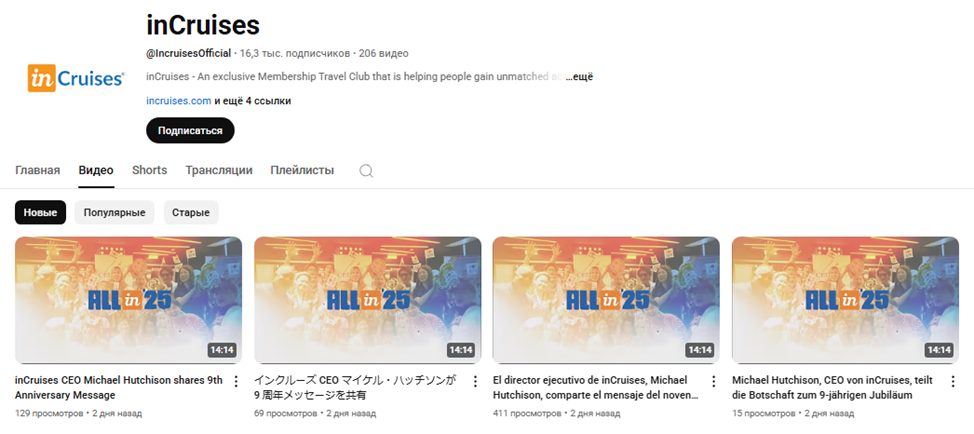Expand channel description with ...ещё

tap(579, 77)
